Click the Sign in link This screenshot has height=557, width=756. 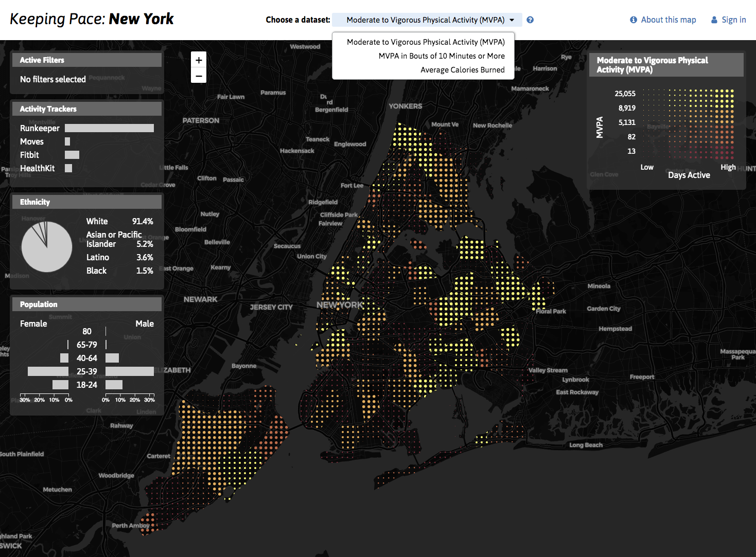(733, 20)
